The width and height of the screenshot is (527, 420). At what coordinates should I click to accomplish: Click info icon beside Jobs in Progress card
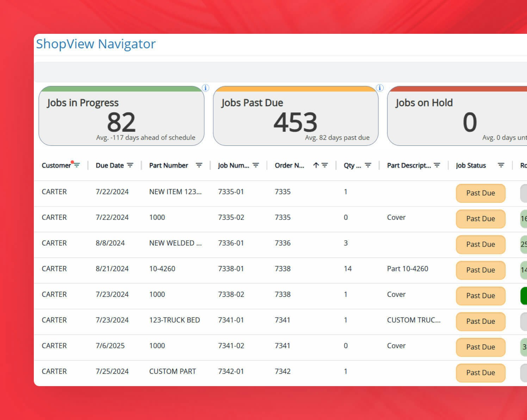coord(206,88)
